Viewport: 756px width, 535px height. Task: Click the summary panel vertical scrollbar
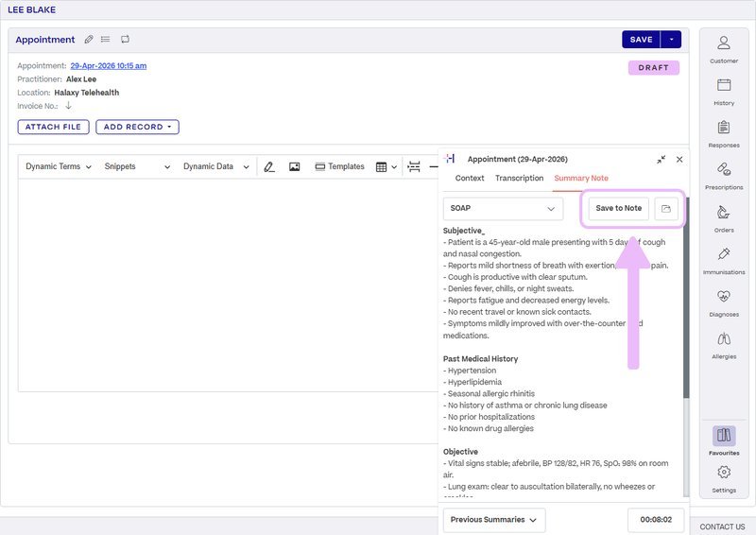point(686,298)
